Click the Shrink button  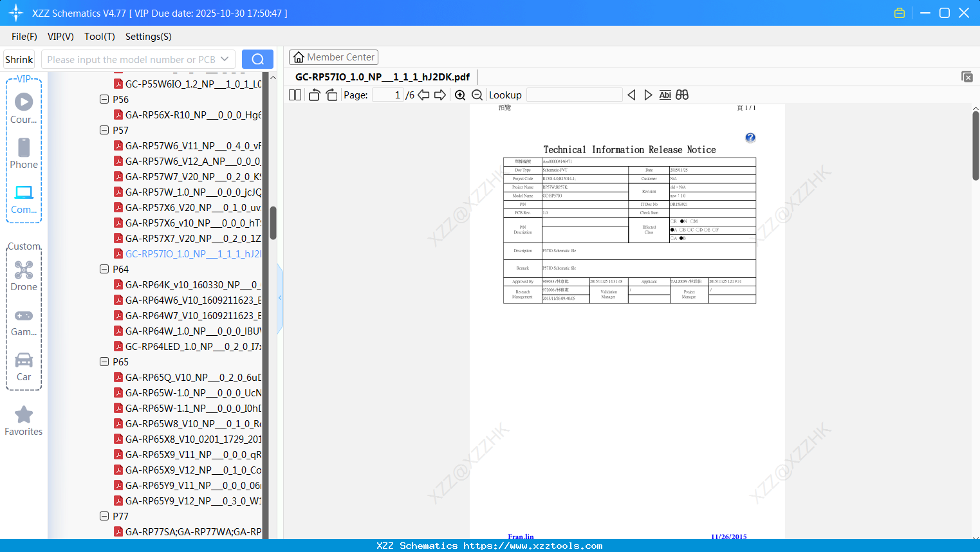coord(19,59)
